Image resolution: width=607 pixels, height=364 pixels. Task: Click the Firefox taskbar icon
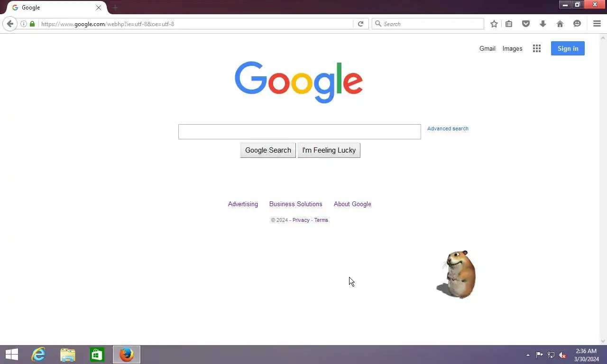(x=127, y=355)
